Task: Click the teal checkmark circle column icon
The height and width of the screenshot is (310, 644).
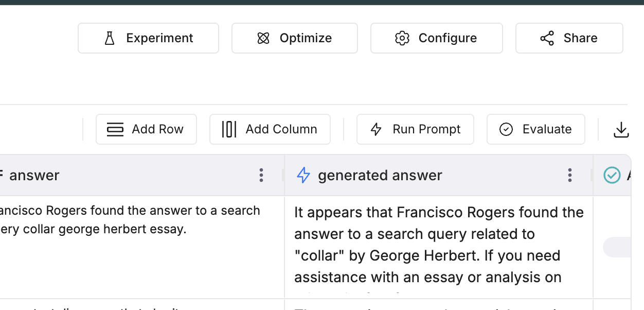Action: tap(612, 176)
